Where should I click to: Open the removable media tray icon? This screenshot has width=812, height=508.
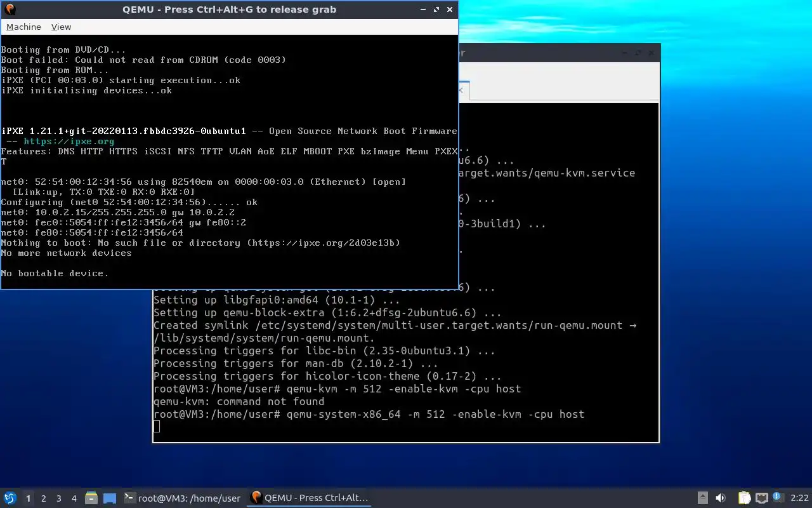pos(702,498)
